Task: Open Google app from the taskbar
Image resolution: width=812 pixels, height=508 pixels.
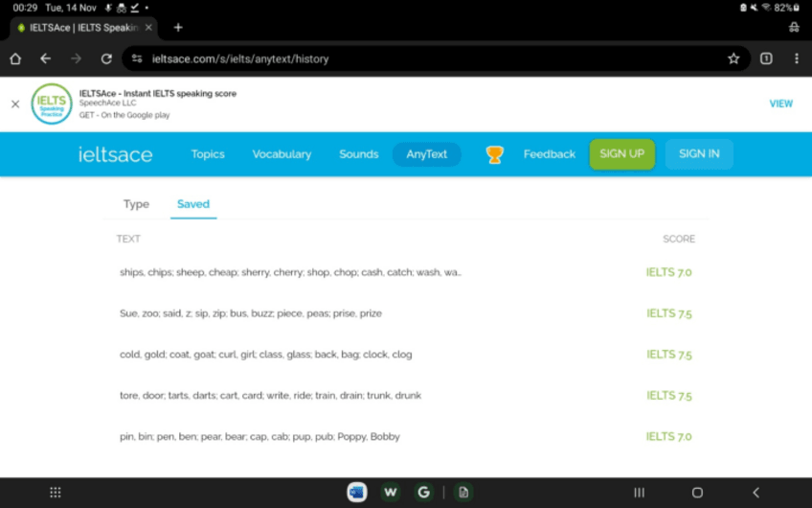Action: pos(423,492)
